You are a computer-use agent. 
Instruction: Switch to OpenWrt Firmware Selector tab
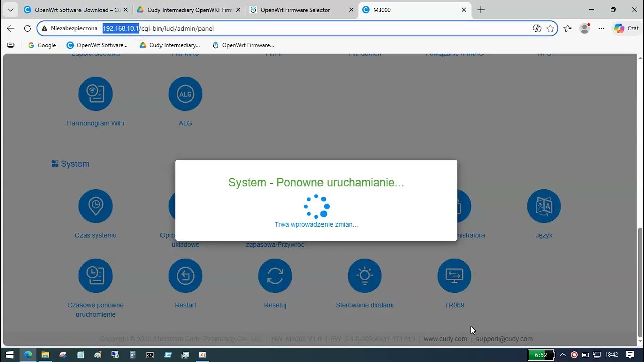(x=302, y=10)
